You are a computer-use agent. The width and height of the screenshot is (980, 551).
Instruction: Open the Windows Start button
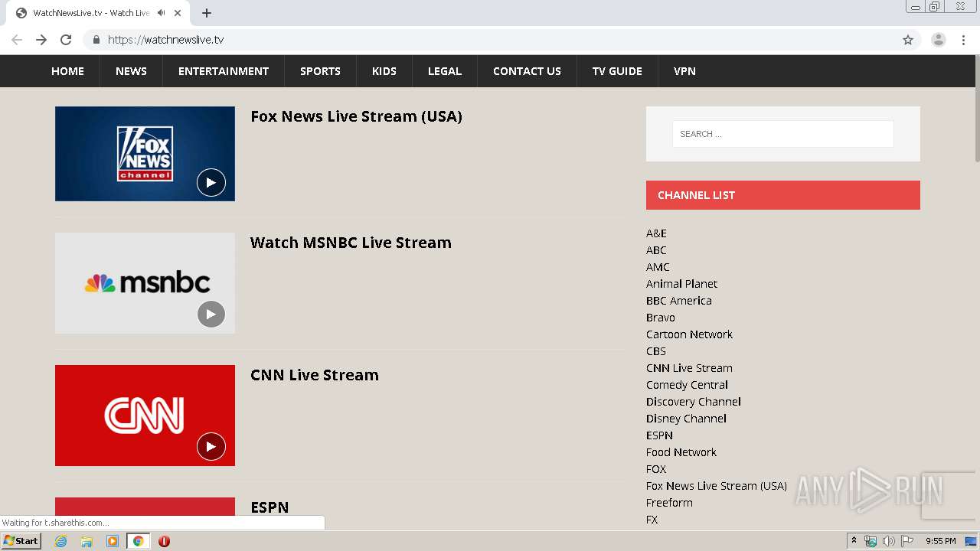point(21,541)
